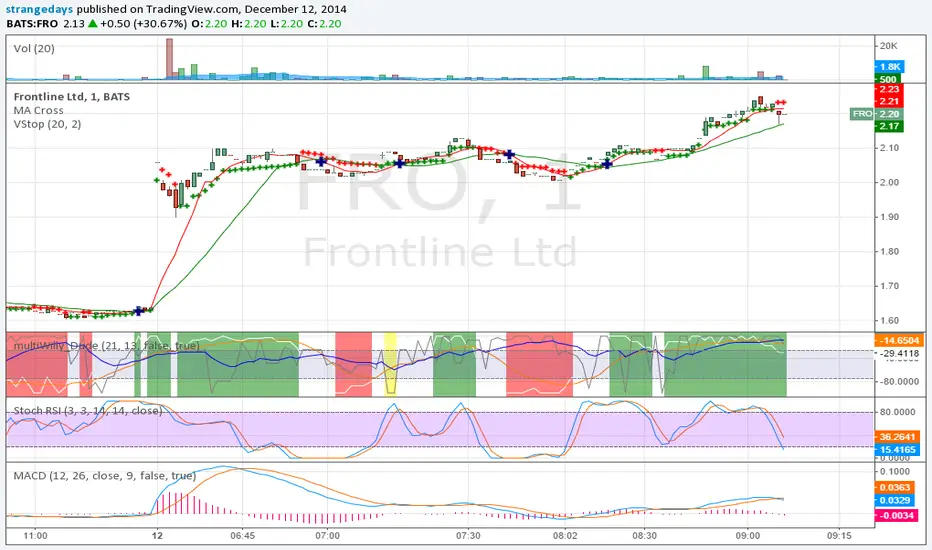The height and width of the screenshot is (550, 932).
Task: Click the 09:15 time axis label
Action: [x=839, y=536]
